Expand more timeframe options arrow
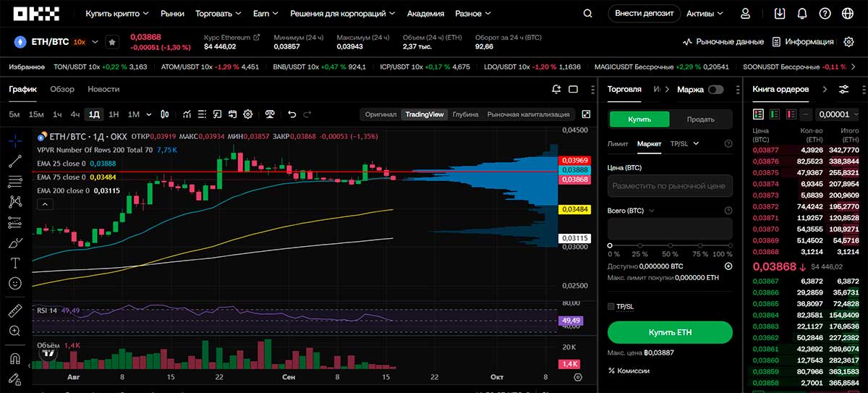The image size is (868, 393). (x=149, y=114)
